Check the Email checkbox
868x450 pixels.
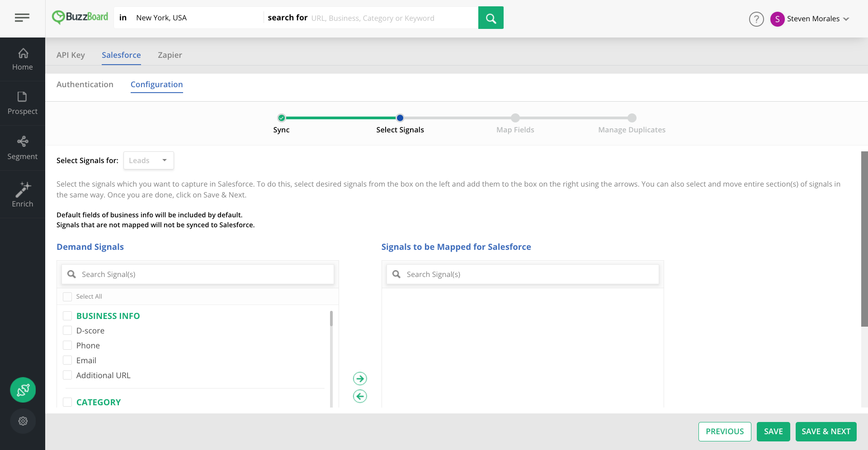67,361
